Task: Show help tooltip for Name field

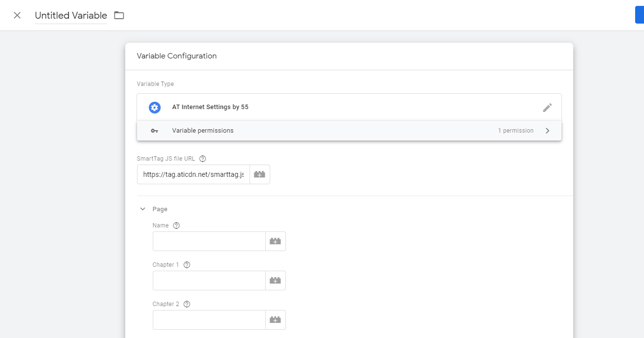Action: (177, 225)
